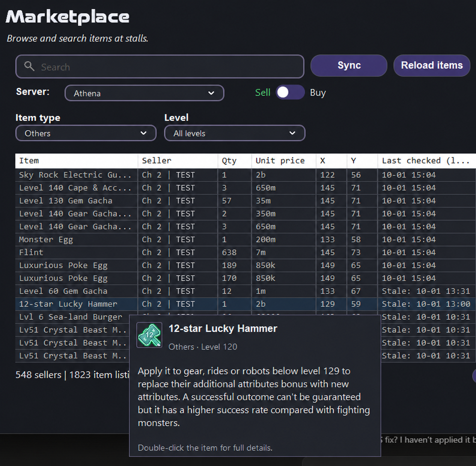Image resolution: width=476 pixels, height=466 pixels.
Task: Sort by the Seller column header
Action: [x=178, y=161]
